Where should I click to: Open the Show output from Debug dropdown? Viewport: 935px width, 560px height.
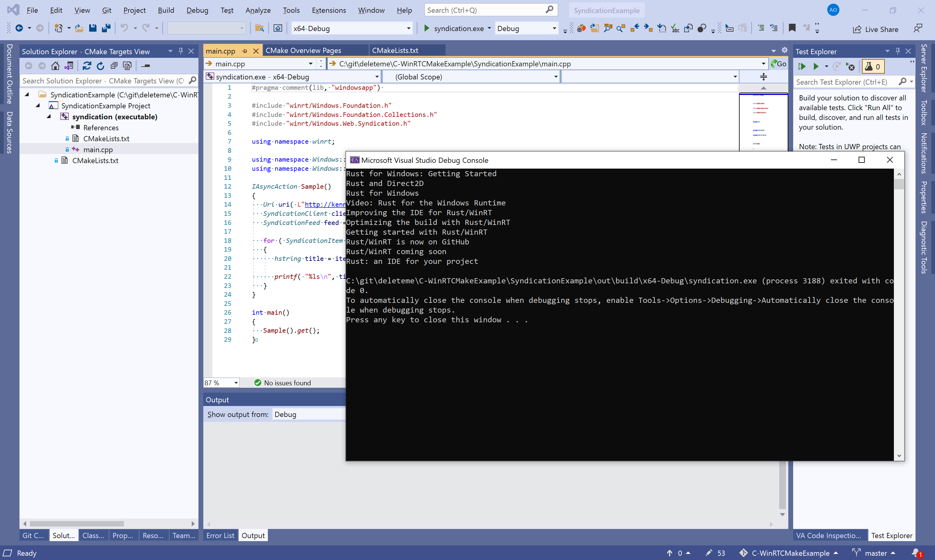pyautogui.click(x=309, y=414)
